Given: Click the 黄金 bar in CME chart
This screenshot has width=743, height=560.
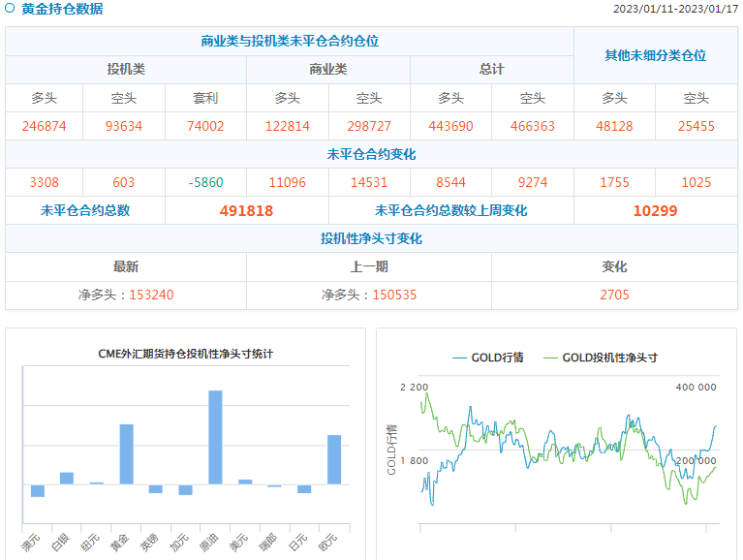Looking at the screenshot, I should [126, 453].
